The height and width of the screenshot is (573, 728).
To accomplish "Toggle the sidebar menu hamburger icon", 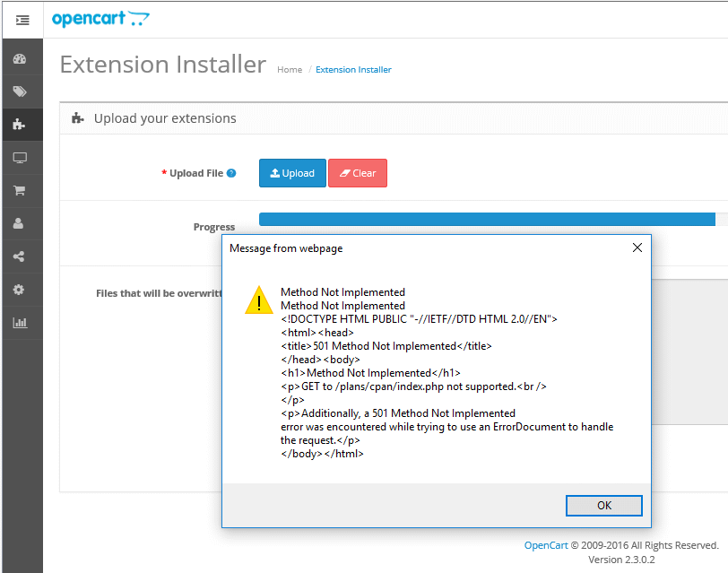I will 22,20.
